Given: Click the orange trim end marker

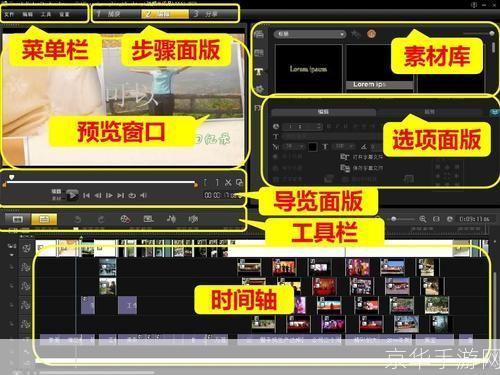Looking at the screenshot, I should [x=196, y=184].
